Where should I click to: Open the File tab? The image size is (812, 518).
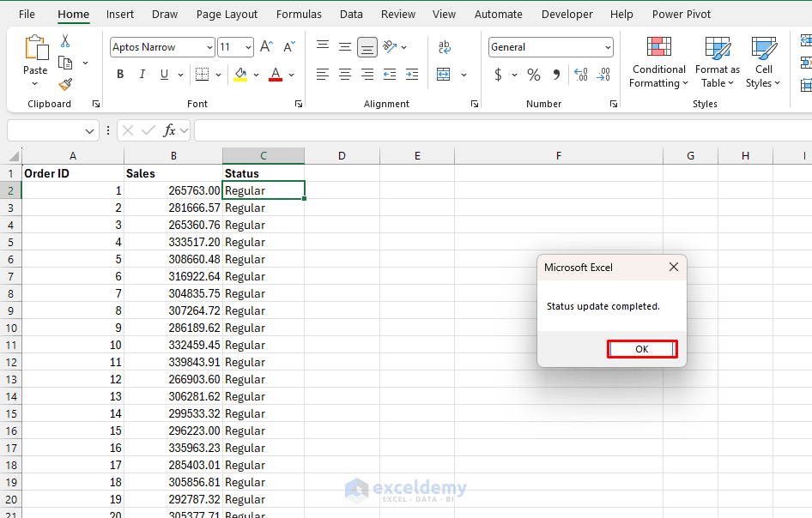tap(27, 15)
